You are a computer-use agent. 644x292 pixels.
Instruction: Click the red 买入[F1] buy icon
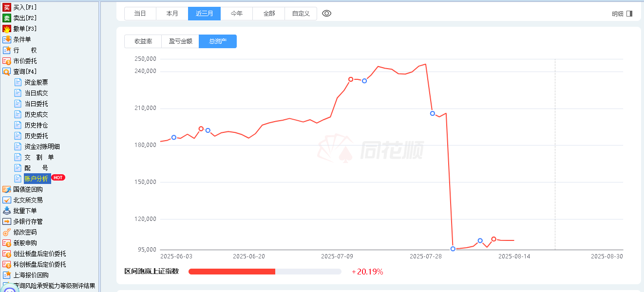click(x=7, y=7)
